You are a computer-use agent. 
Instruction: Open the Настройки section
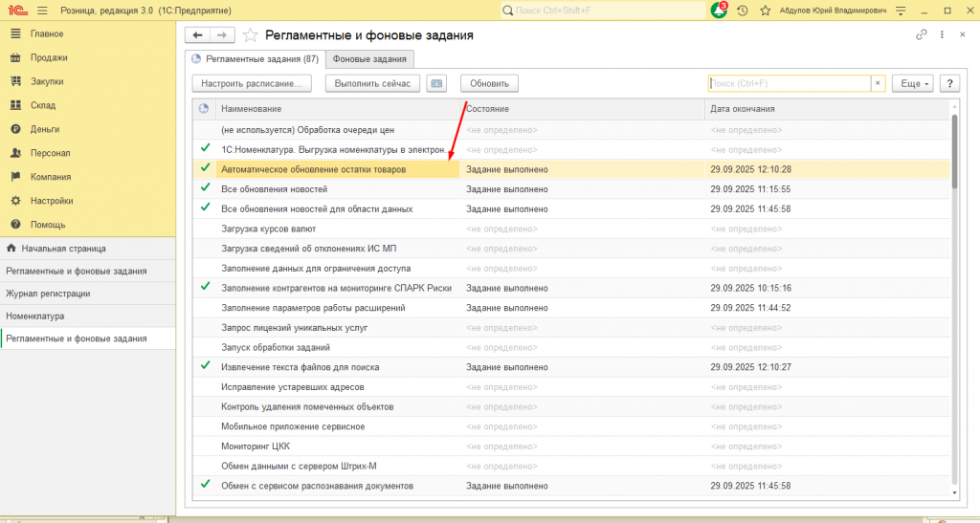[52, 201]
